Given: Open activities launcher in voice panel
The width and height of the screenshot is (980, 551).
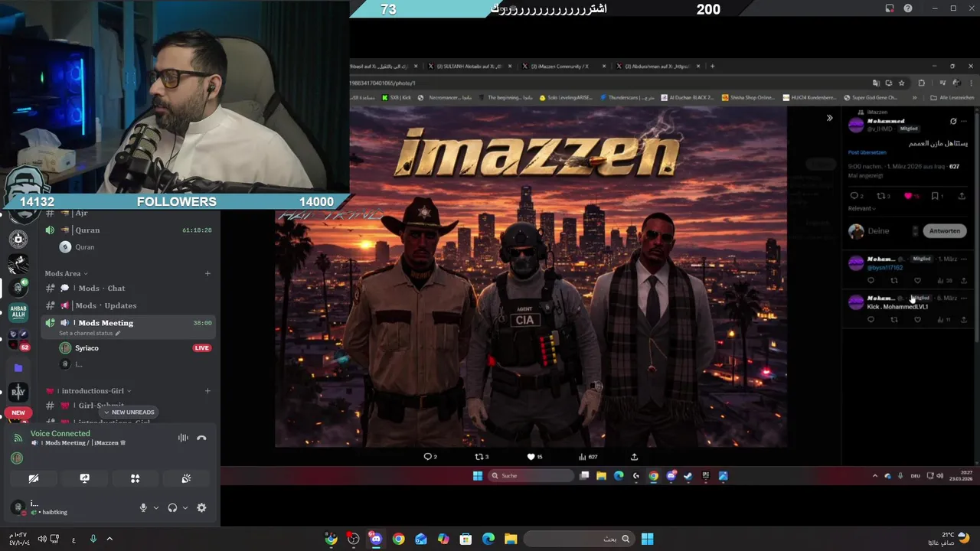Looking at the screenshot, I should click(135, 478).
